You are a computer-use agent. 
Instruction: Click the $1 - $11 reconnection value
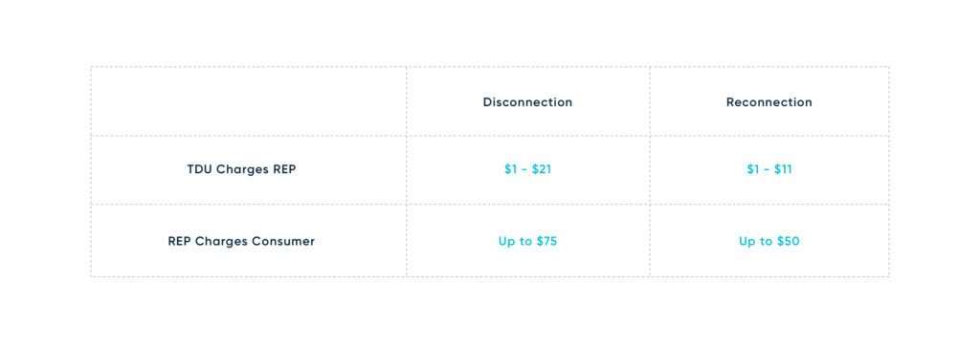coord(768,169)
